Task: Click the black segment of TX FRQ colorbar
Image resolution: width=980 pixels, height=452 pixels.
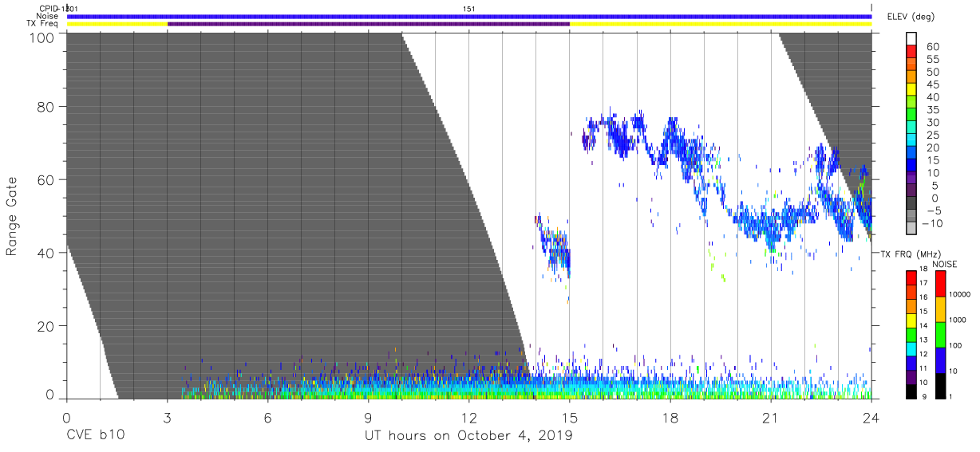Action: 911,391
